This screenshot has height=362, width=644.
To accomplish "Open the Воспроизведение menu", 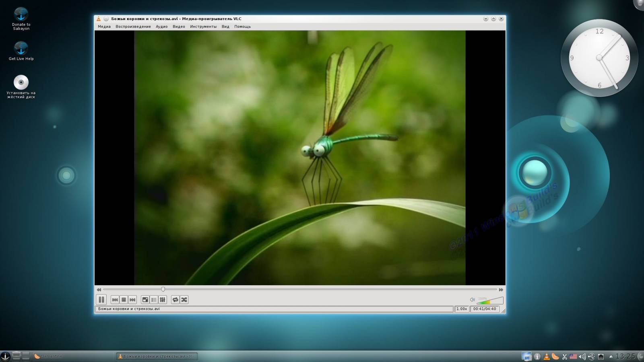I will coord(133,27).
